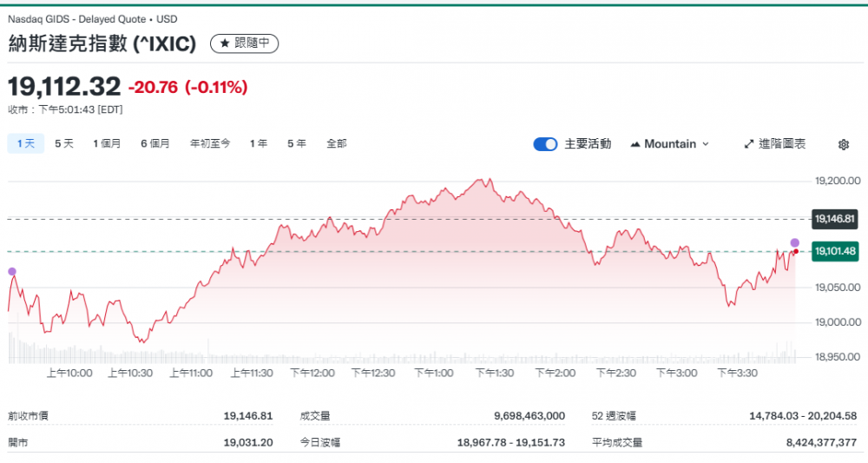Image resolution: width=868 pixels, height=463 pixels.
Task: Click the red current price dot
Action: coord(796,252)
